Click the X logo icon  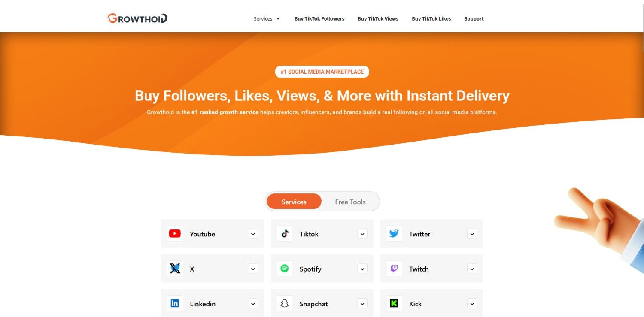(175, 269)
